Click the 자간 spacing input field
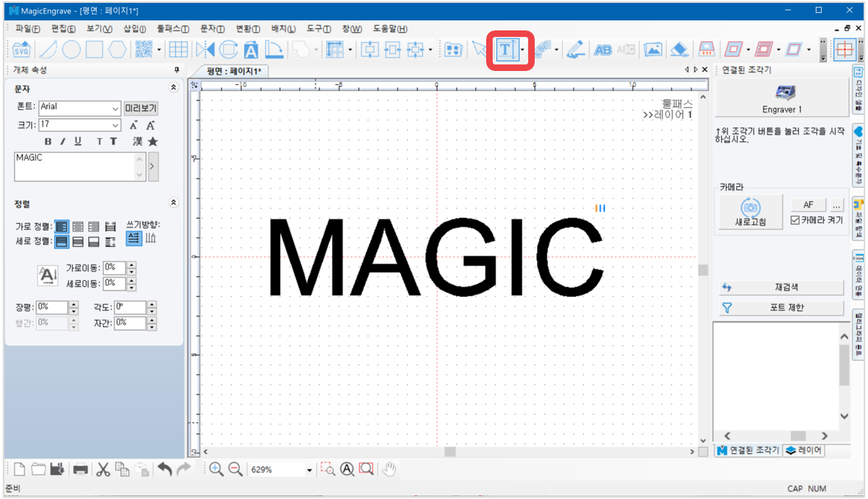The image size is (868, 499). [130, 323]
